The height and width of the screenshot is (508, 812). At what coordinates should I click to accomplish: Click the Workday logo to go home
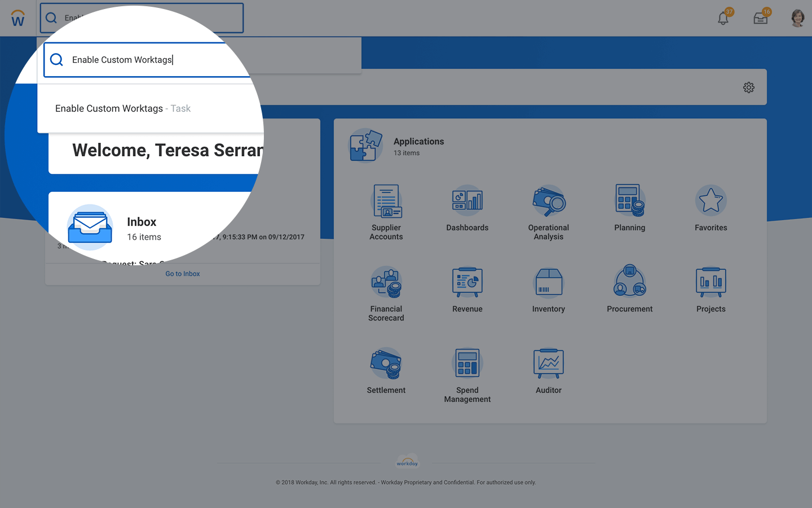point(18,19)
